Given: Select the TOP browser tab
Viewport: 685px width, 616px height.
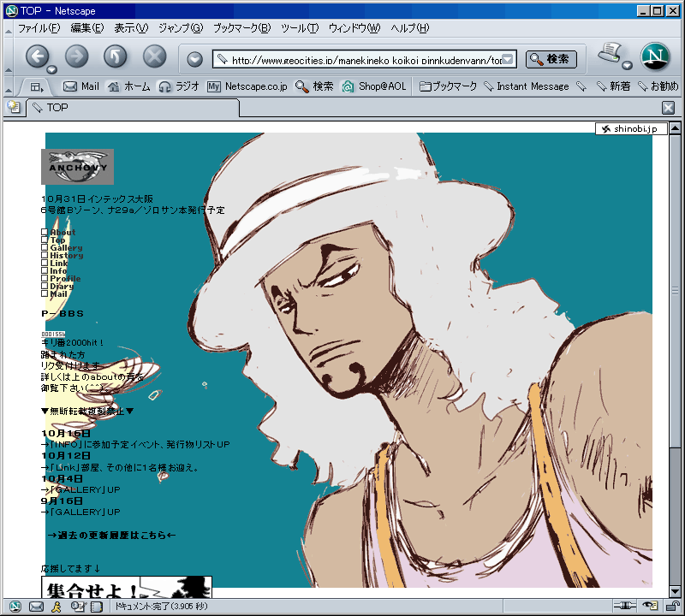Looking at the screenshot, I should pos(133,108).
